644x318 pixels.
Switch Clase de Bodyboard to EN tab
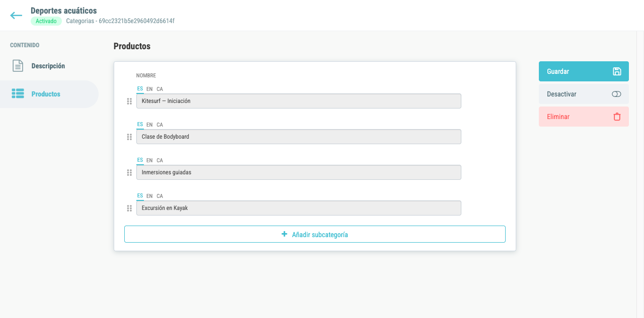pyautogui.click(x=149, y=125)
